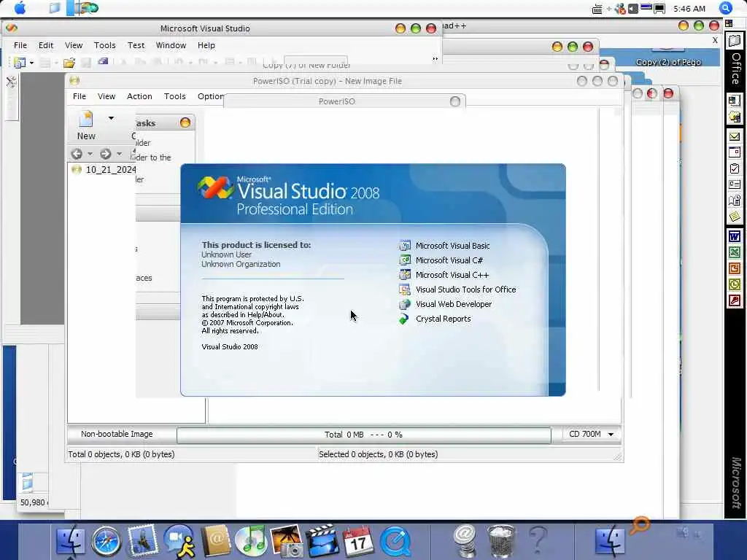Click the menu bar clock showing 5:46 AM

pyautogui.click(x=689, y=9)
